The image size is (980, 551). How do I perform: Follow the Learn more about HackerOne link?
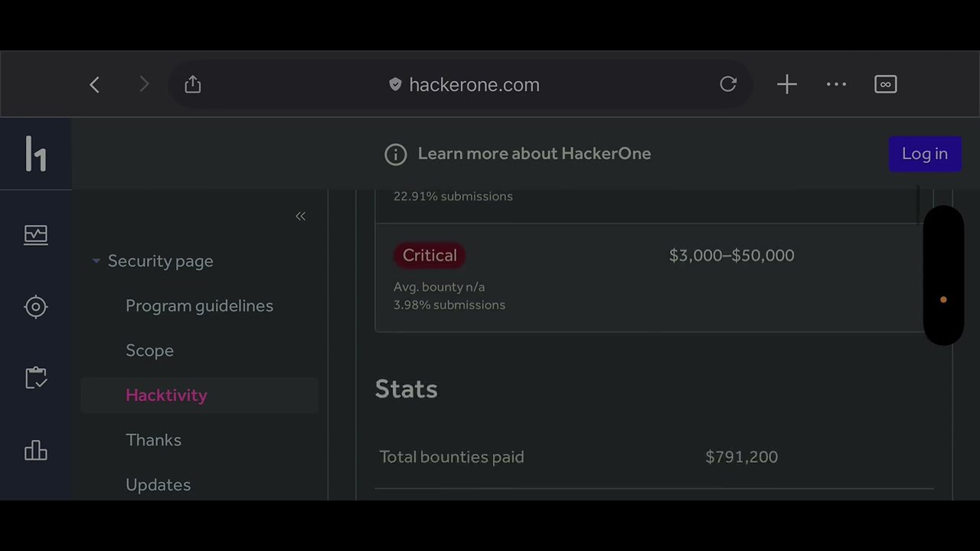pos(534,154)
